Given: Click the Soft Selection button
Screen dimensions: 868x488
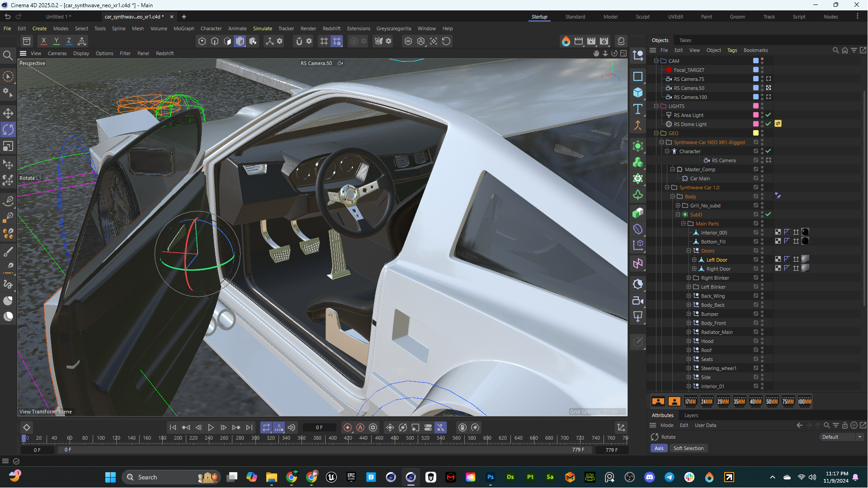Looking at the screenshot, I should pos(688,448).
